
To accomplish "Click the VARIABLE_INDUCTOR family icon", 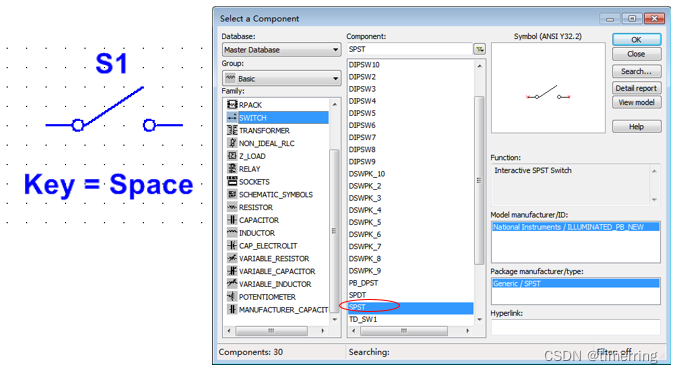I will click(232, 284).
